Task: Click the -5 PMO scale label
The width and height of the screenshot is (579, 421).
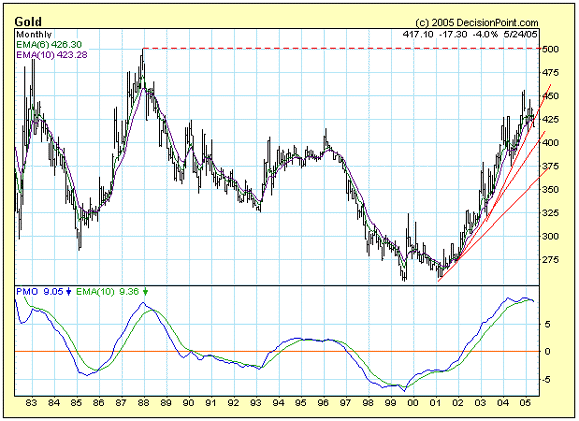Action: (x=546, y=380)
